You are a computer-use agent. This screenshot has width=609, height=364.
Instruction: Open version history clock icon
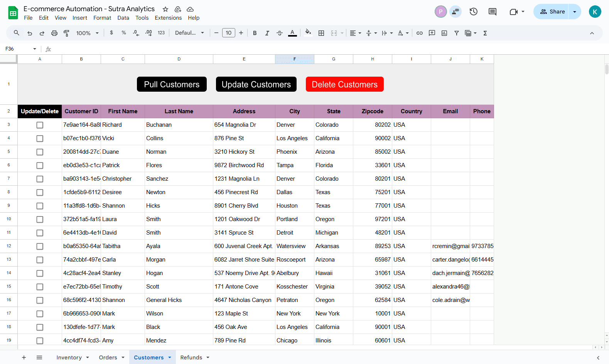pyautogui.click(x=473, y=12)
